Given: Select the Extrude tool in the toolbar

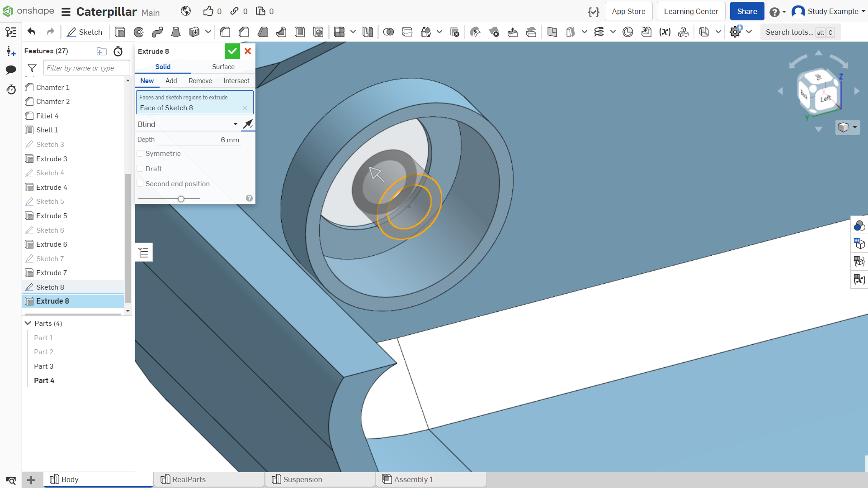Looking at the screenshot, I should pyautogui.click(x=120, y=32).
